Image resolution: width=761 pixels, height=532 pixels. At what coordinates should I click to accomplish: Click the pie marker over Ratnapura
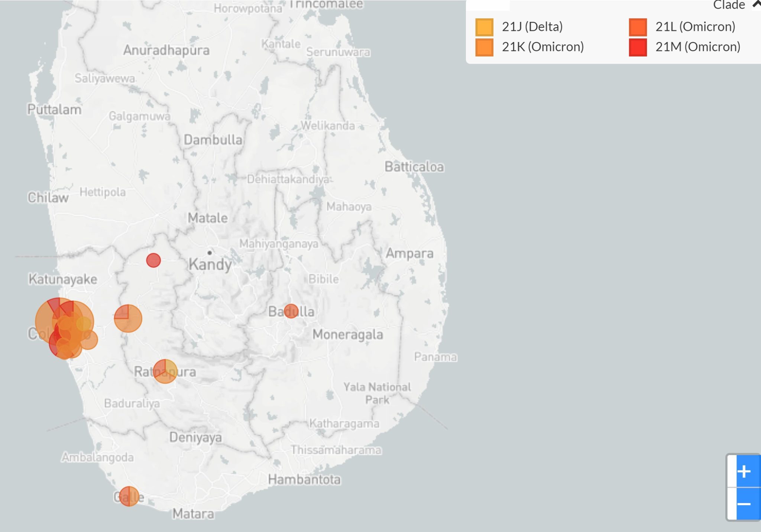(165, 371)
